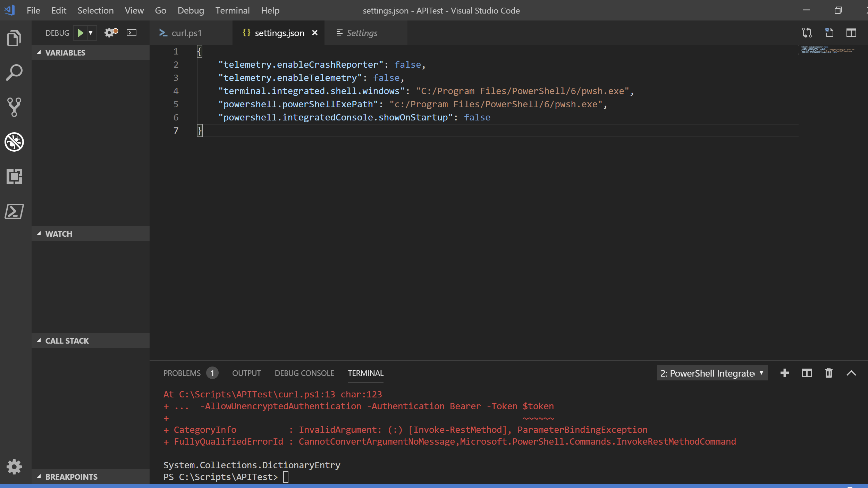Image resolution: width=868 pixels, height=488 pixels.
Task: Open launch.json via debug gear icon
Action: tap(111, 33)
